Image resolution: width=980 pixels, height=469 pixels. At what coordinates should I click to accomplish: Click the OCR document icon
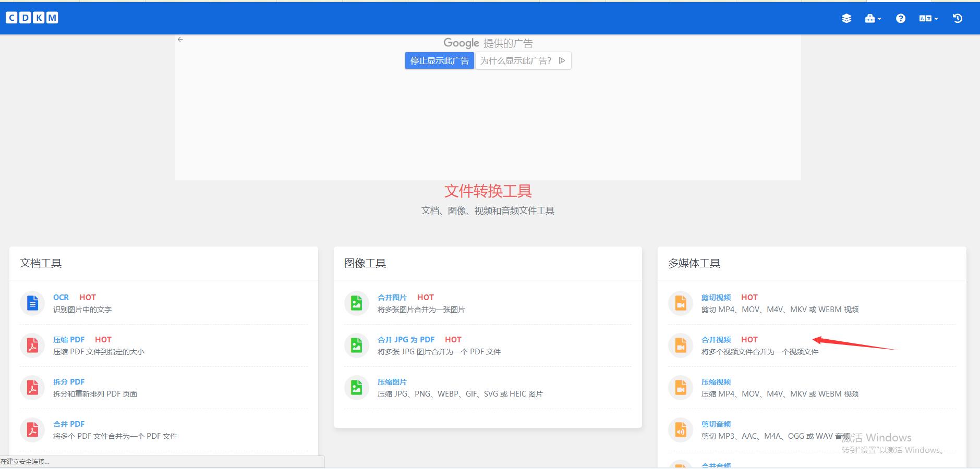(x=32, y=303)
